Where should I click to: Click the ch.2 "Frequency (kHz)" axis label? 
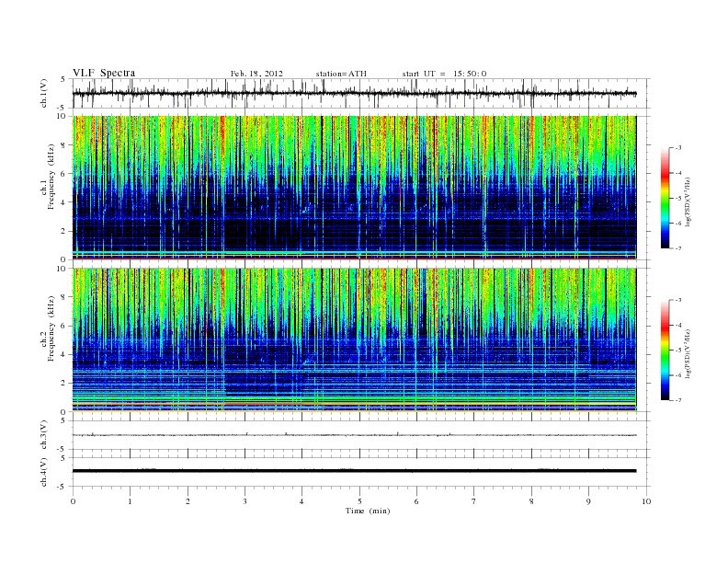(x=51, y=328)
